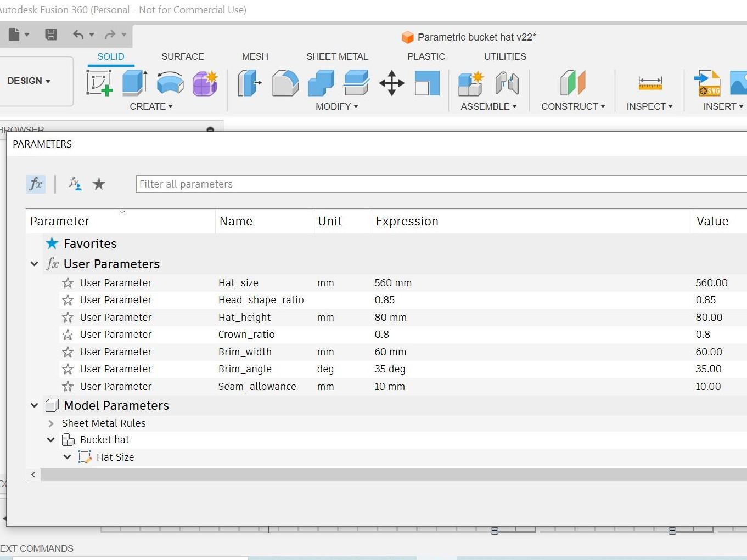Switch to the UTILITIES tab
The image size is (747, 560).
[505, 56]
